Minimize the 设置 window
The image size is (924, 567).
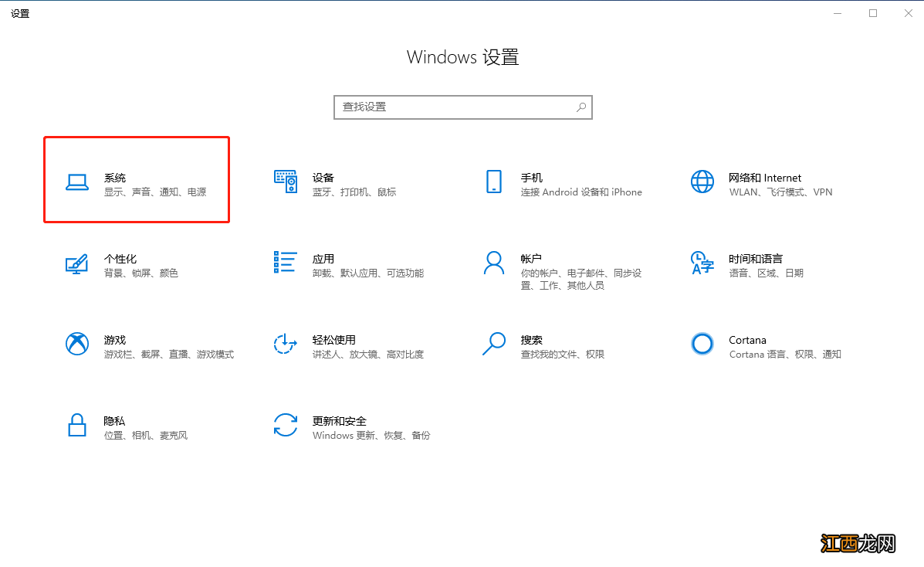(x=838, y=13)
